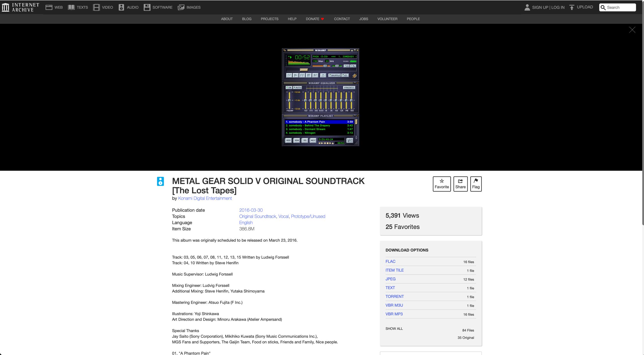
Task: Open the playlist ADD menu
Action: pos(288,141)
